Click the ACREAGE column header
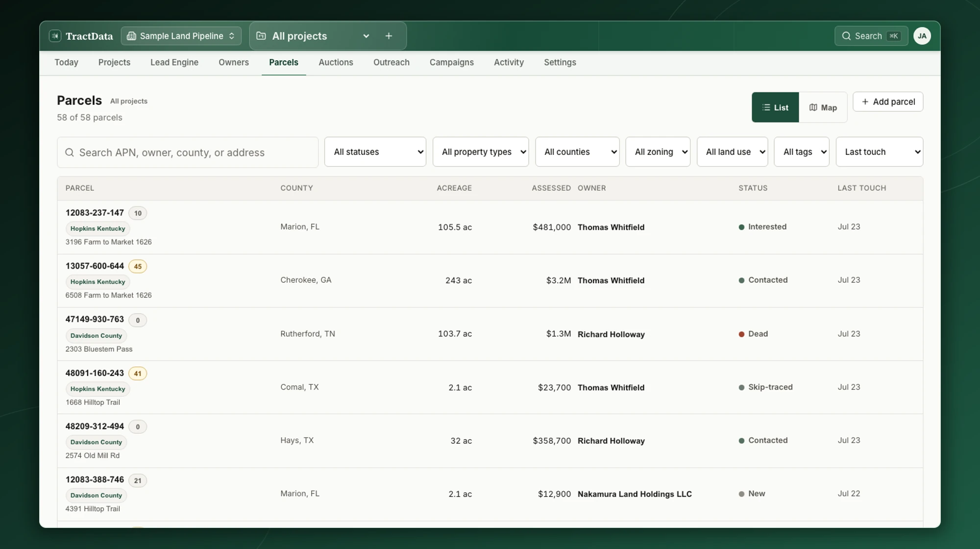This screenshot has height=549, width=980. [x=454, y=188]
